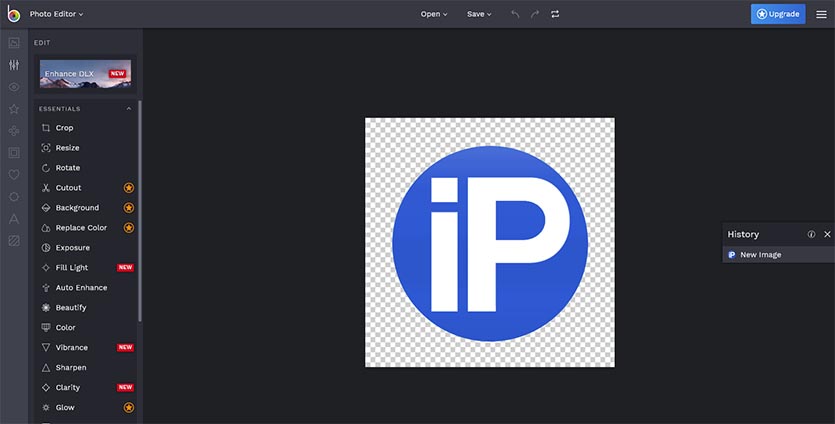Select the Cutout tool
The height and width of the screenshot is (424, 835).
click(x=85, y=188)
